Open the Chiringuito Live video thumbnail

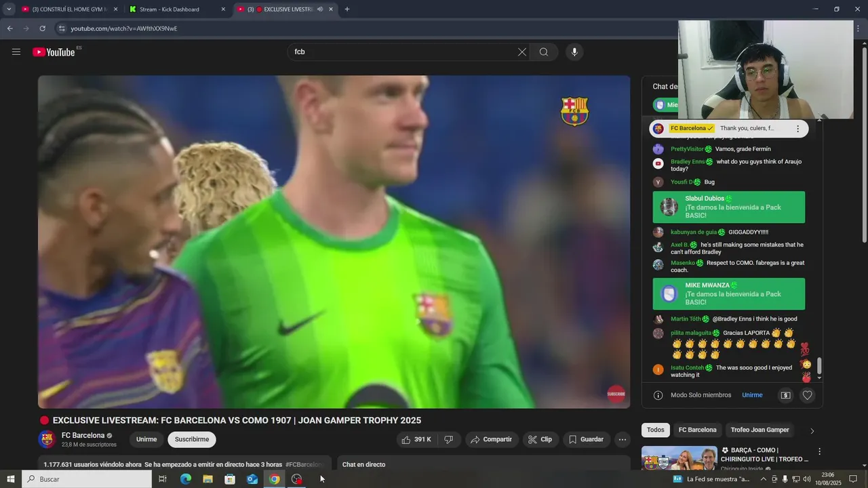tap(679, 458)
